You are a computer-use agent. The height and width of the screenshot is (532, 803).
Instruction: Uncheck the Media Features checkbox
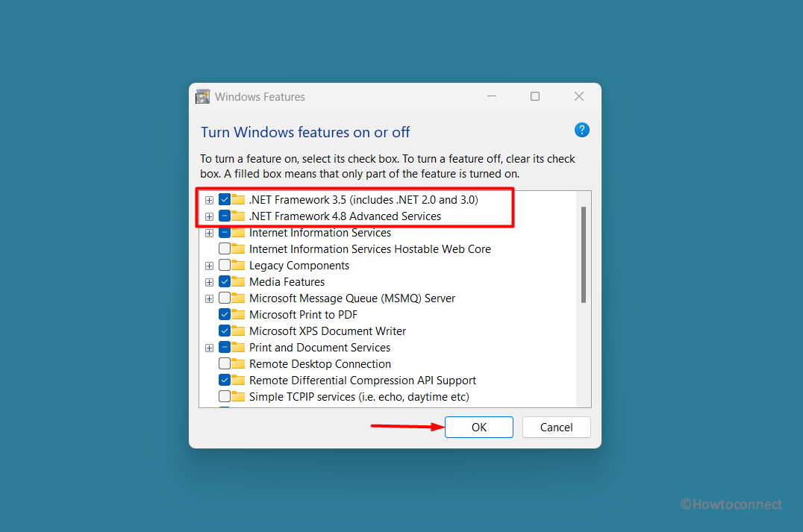[225, 281]
